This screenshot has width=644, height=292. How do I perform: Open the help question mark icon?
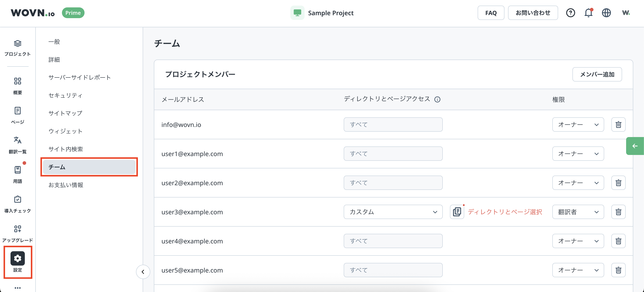570,13
